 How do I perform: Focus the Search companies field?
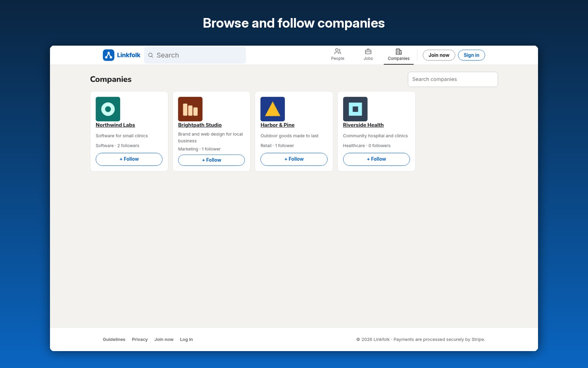point(453,79)
